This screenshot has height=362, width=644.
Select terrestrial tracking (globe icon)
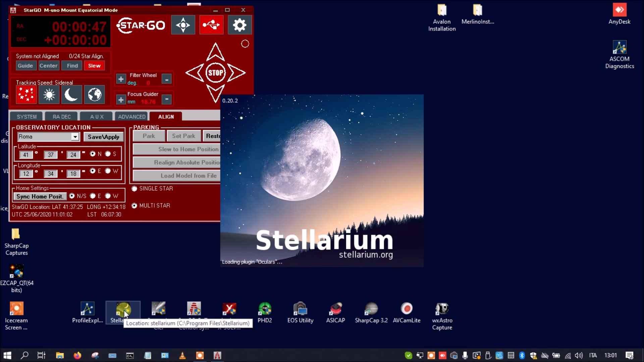[x=94, y=95]
